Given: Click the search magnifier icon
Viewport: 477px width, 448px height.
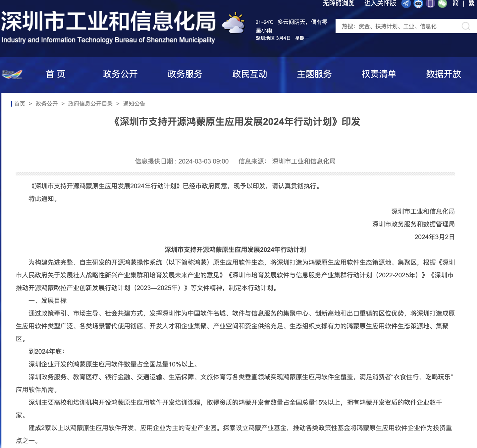Looking at the screenshot, I should (466, 26).
